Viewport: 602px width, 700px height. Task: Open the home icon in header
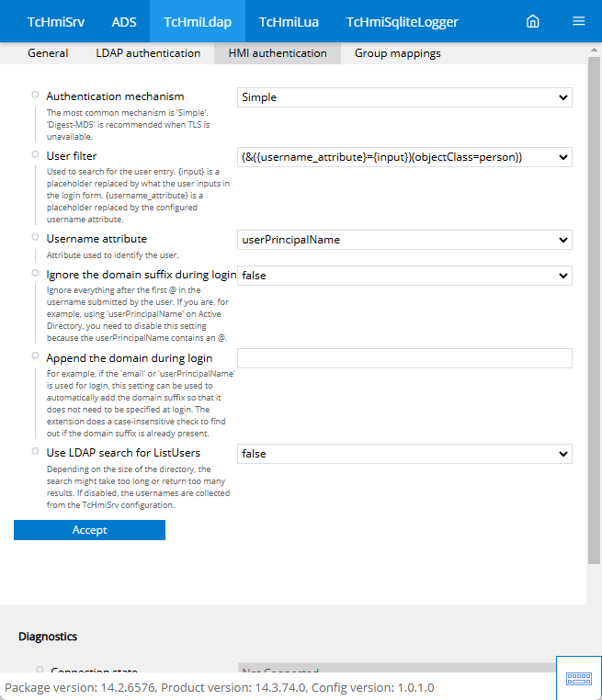[x=532, y=21]
